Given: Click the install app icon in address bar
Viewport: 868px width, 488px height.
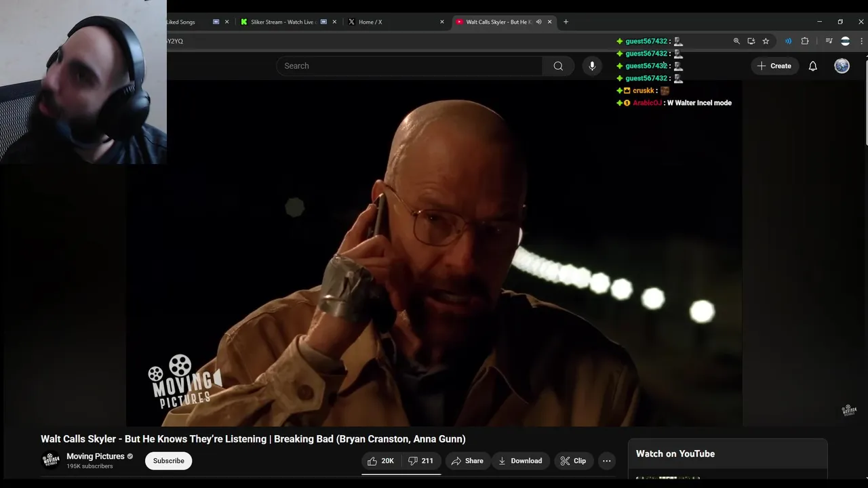Looking at the screenshot, I should [x=751, y=41].
